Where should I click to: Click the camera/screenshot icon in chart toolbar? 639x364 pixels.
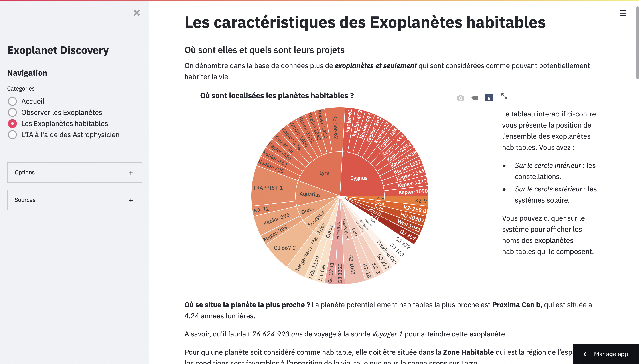[x=460, y=97]
